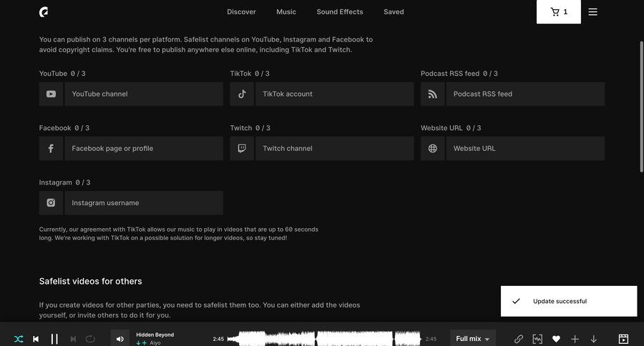The height and width of the screenshot is (346, 644).
Task: Open the Hidden Beyond track title
Action: pos(155,335)
